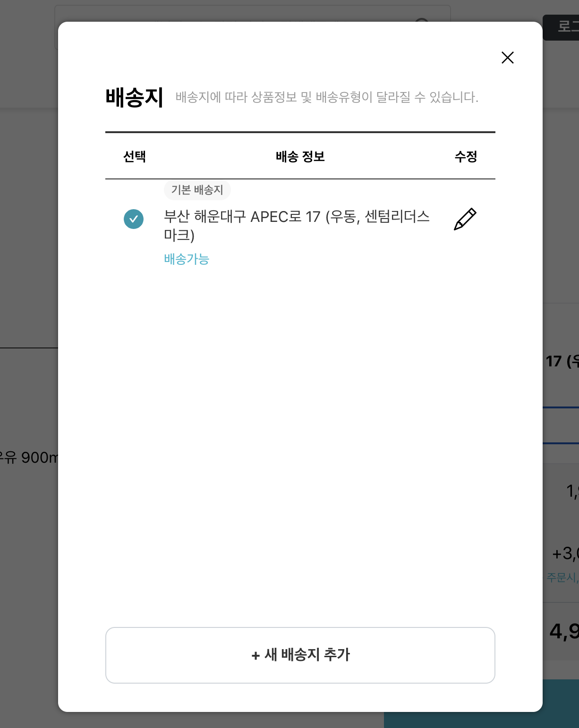Click the bold 4,9 total price
Image resolution: width=579 pixels, height=728 pixels.
564,631
